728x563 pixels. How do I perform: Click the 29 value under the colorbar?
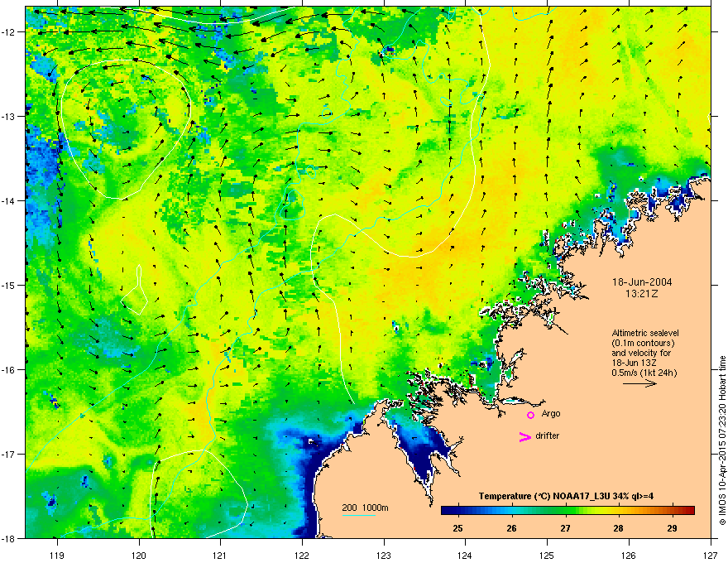(672, 528)
